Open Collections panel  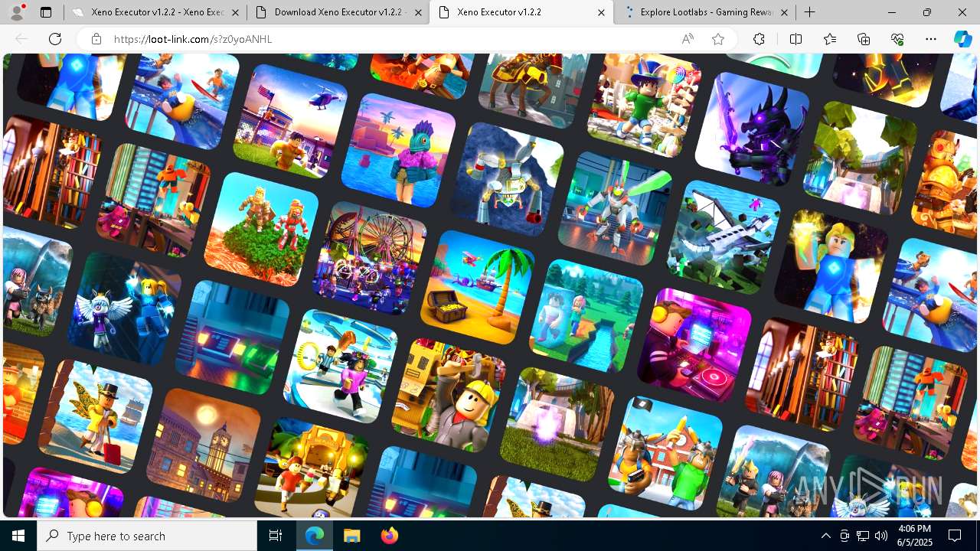(x=864, y=39)
